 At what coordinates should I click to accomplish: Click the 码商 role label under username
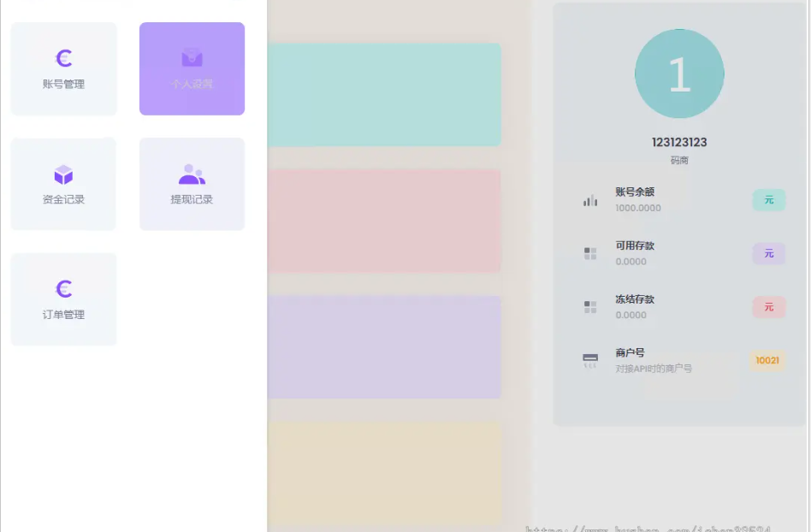(x=679, y=160)
